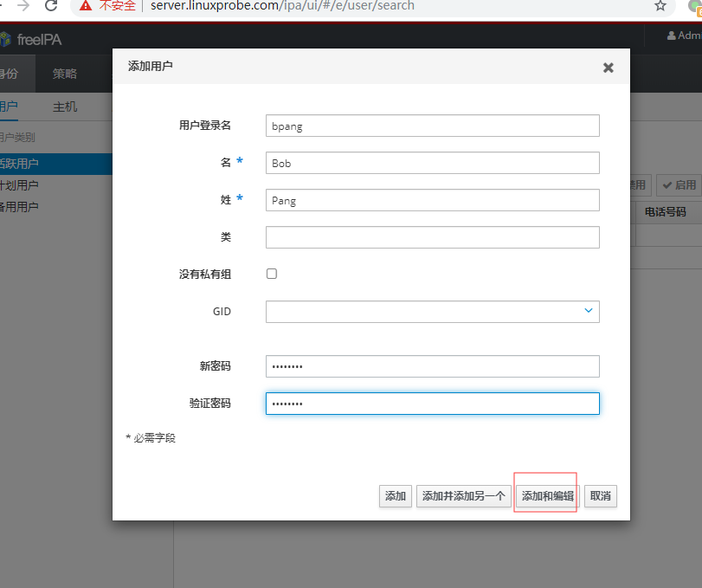Switch to the 主机 sub-tab
Viewport: 702px width, 588px height.
point(65,107)
